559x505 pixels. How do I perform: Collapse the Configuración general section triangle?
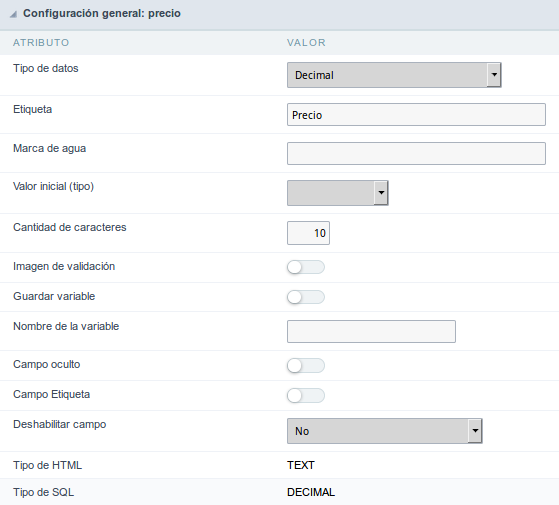pyautogui.click(x=13, y=14)
